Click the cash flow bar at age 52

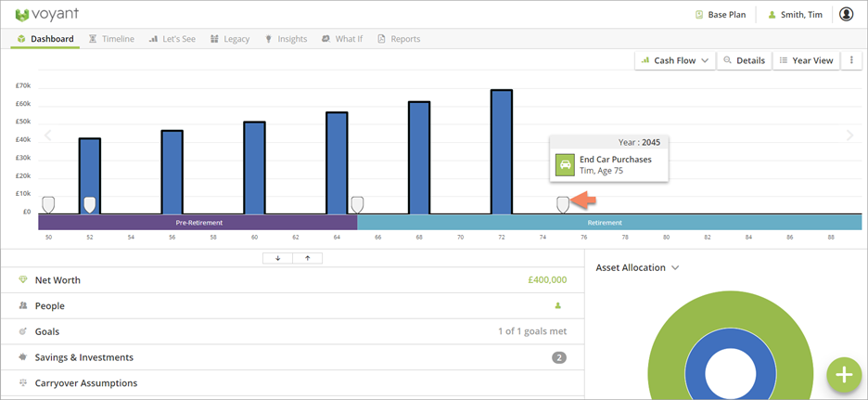[90, 175]
